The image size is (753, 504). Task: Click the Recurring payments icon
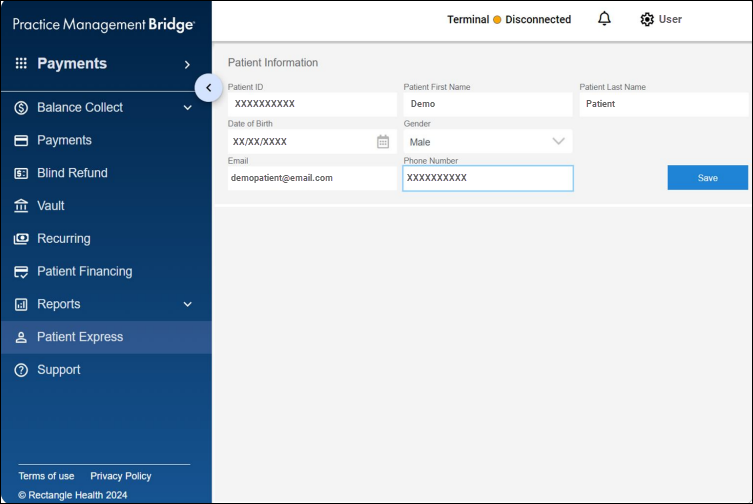point(21,239)
